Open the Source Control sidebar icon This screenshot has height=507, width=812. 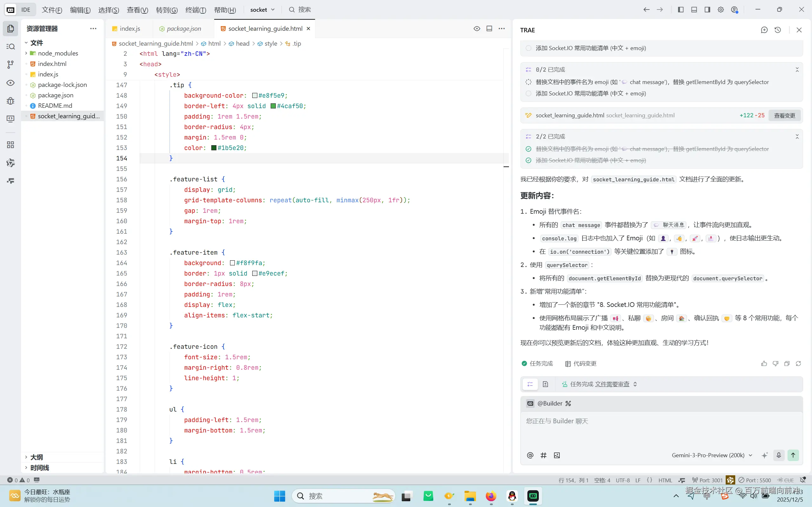click(x=10, y=64)
